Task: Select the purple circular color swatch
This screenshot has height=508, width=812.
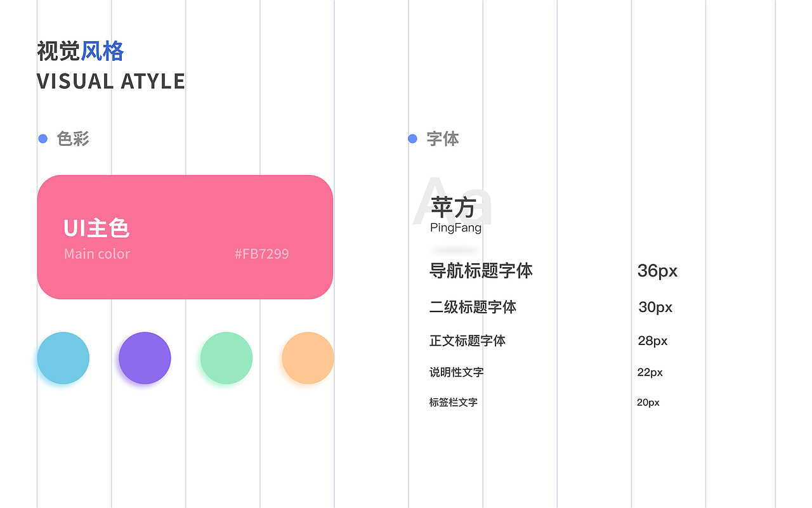Action: click(144, 358)
